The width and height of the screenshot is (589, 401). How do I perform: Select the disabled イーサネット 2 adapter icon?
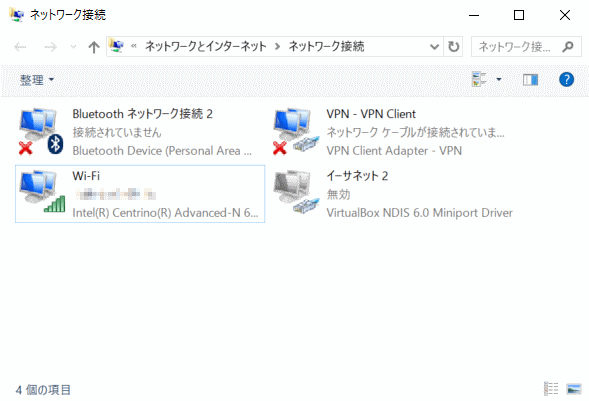click(x=296, y=192)
